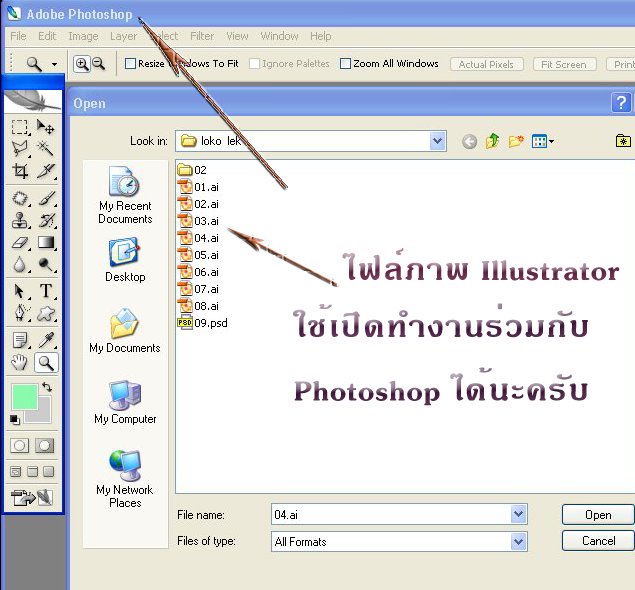
Task: Expand the Look in folder dropdown
Action: (x=437, y=141)
